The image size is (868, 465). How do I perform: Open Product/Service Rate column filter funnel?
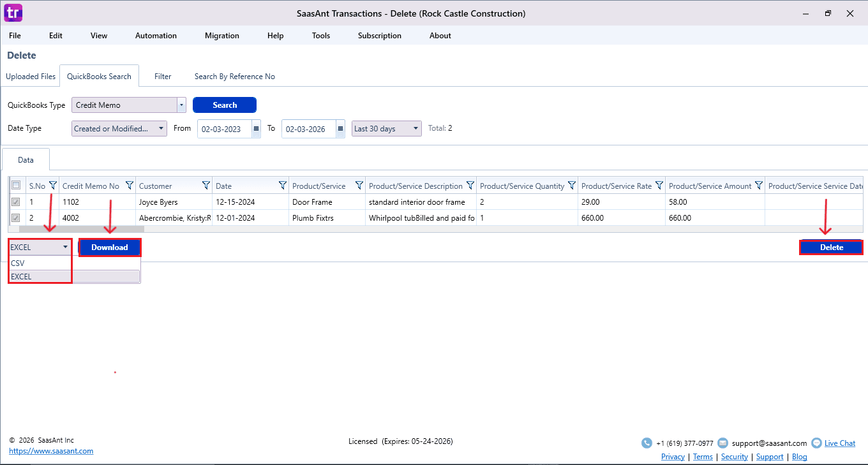click(659, 186)
